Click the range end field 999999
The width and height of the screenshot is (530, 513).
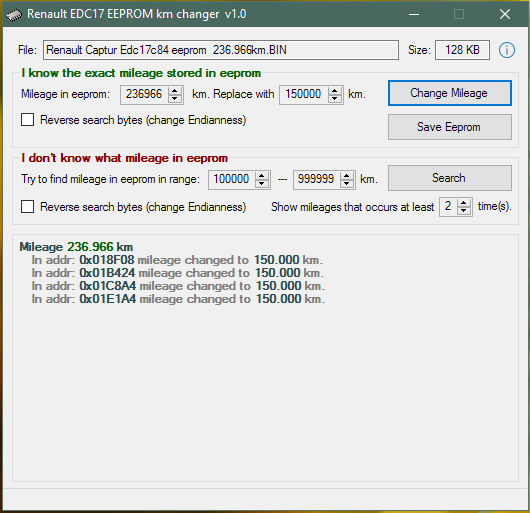(x=316, y=179)
